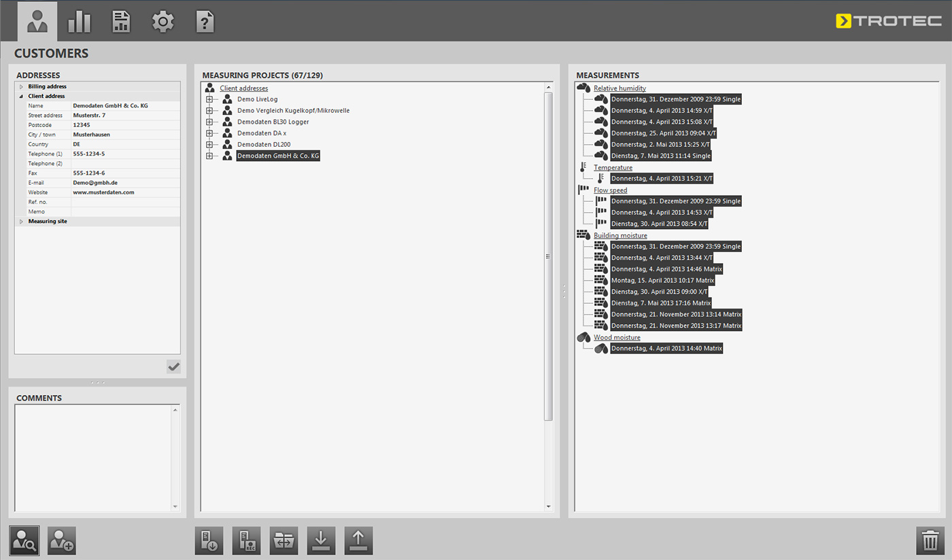Click the folder transfer arrows icon
Viewport: 952px width, 560px height.
[x=284, y=541]
